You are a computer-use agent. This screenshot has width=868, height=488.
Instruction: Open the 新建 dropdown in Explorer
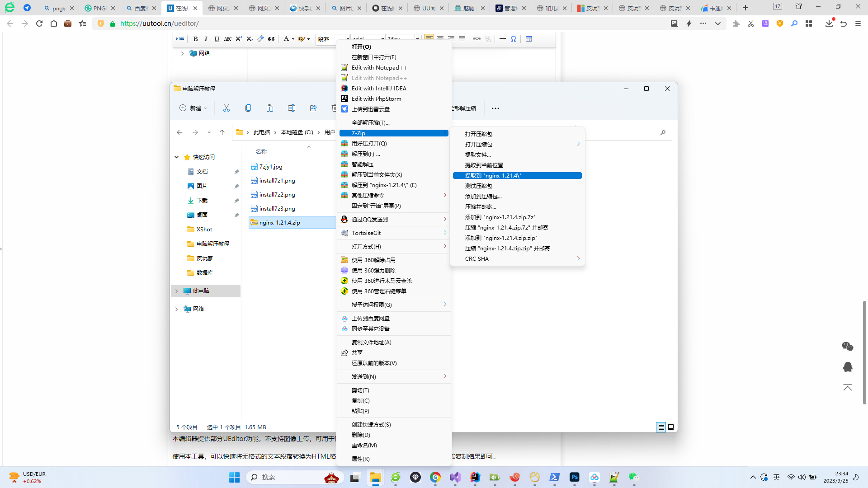[x=193, y=108]
